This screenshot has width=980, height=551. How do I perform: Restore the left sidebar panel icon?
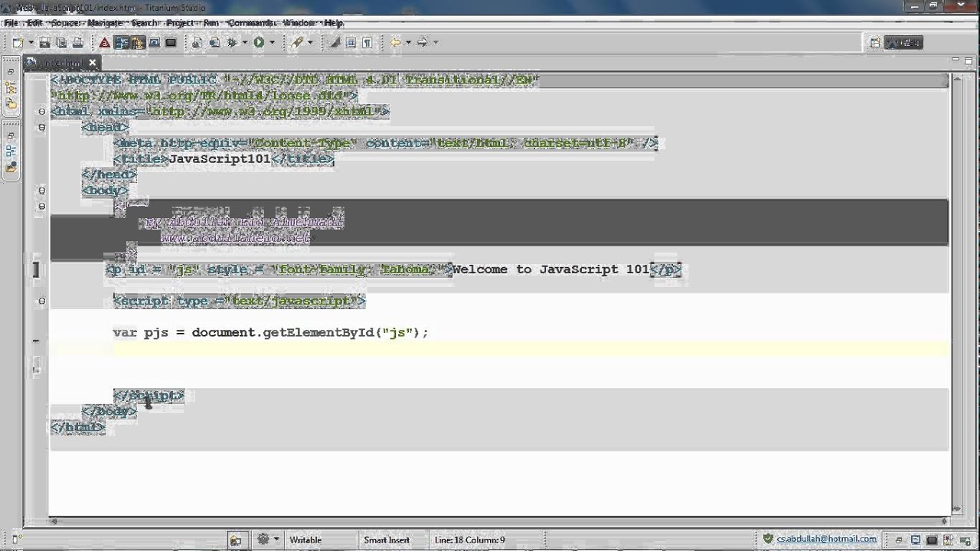pyautogui.click(x=11, y=71)
